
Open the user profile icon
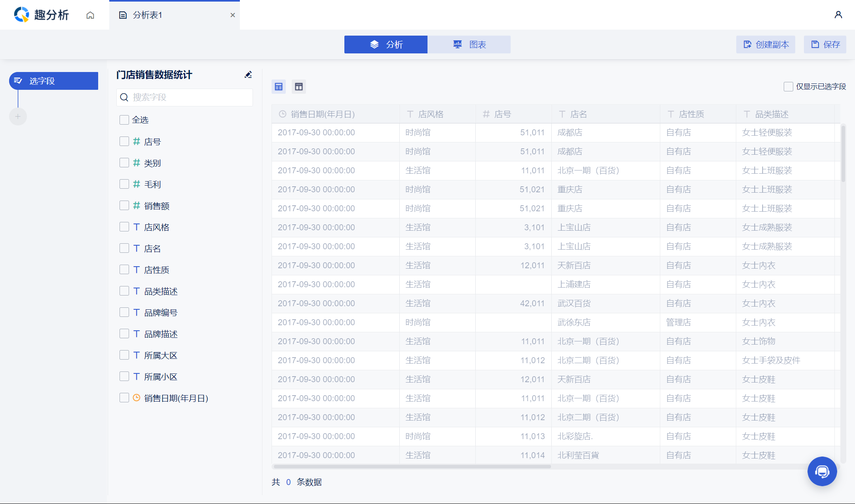pyautogui.click(x=838, y=15)
